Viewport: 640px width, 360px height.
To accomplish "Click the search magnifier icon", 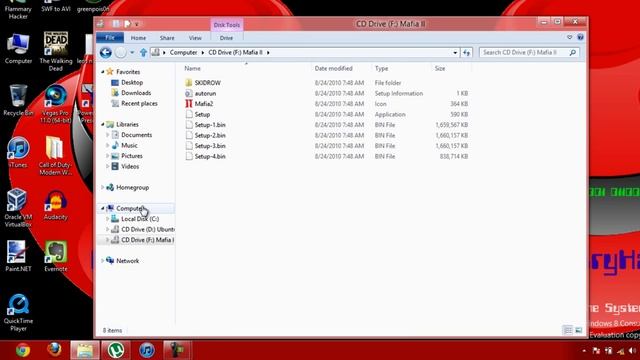I will point(573,53).
